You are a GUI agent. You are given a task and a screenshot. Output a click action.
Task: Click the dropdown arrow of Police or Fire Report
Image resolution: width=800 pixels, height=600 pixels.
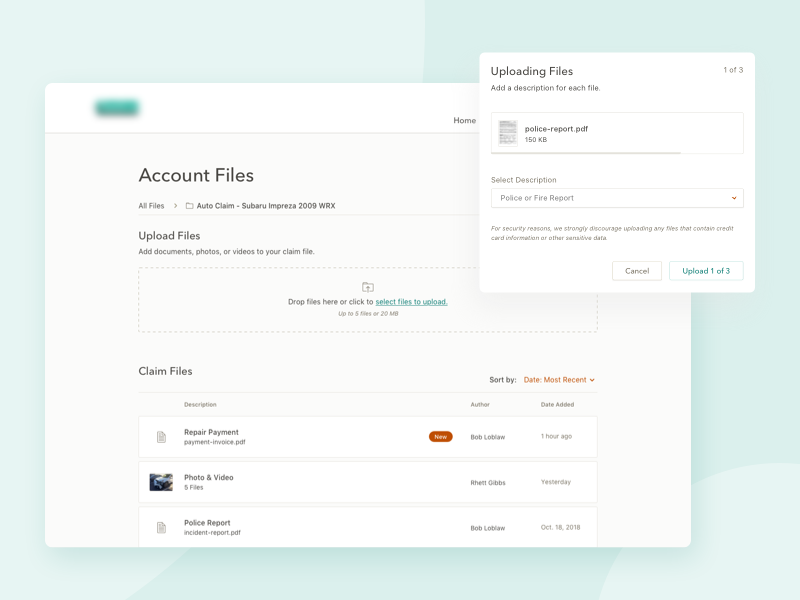(734, 198)
